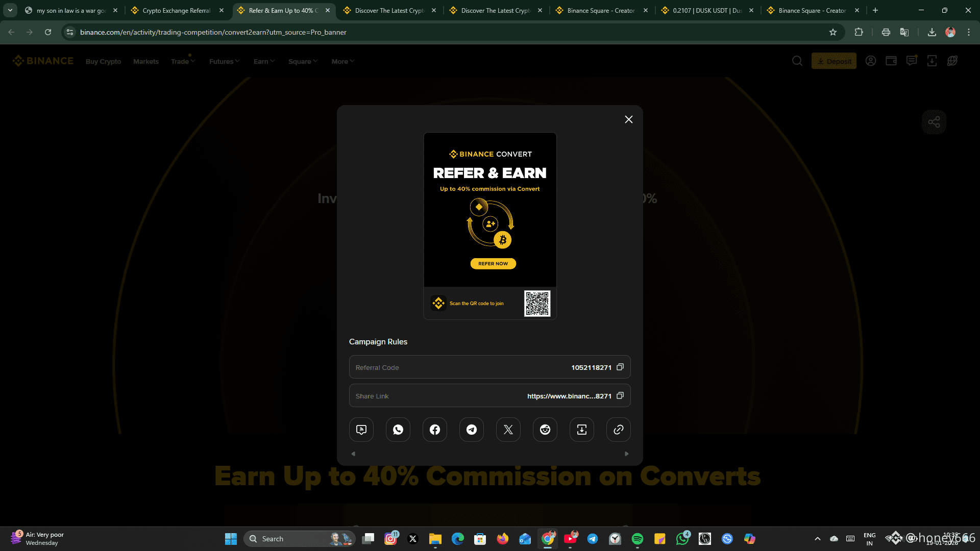Click the Referral Code field

tap(490, 367)
